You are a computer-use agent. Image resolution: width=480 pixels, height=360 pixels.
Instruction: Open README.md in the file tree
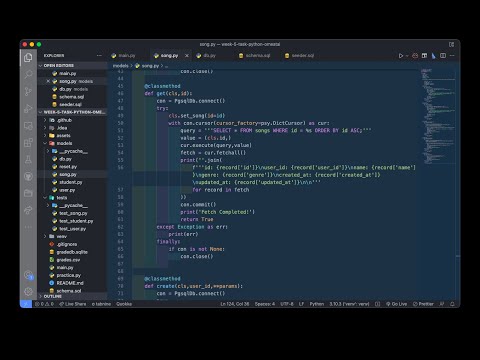70,283
